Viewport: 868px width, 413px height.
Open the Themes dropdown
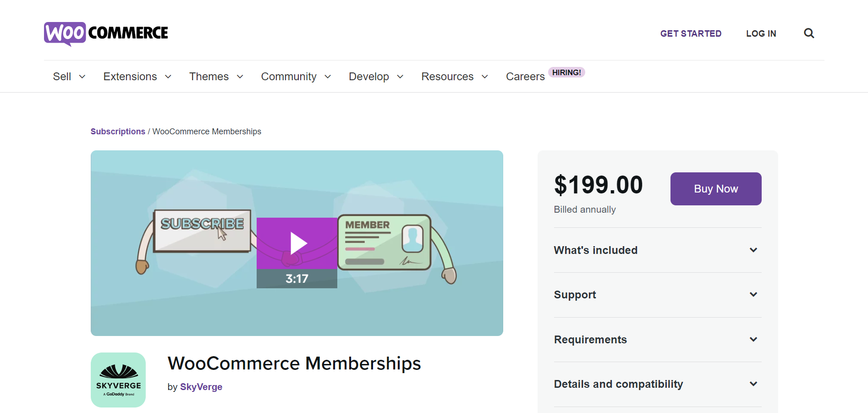216,77
